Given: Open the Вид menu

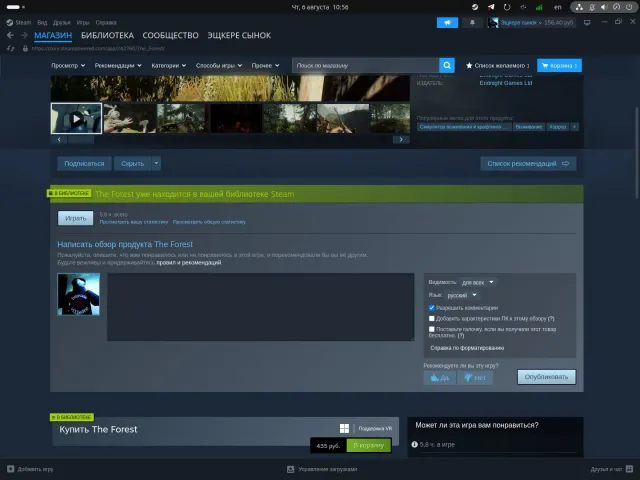Looking at the screenshot, I should (42, 22).
